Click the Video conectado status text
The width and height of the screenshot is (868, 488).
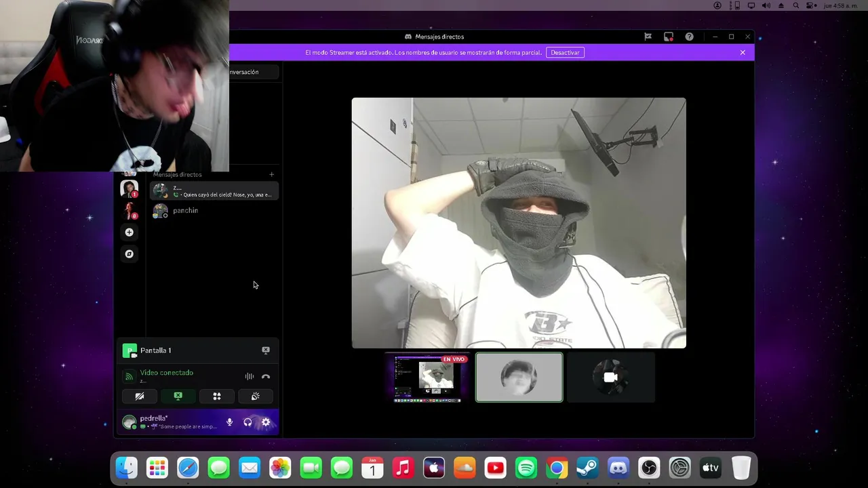tap(166, 373)
